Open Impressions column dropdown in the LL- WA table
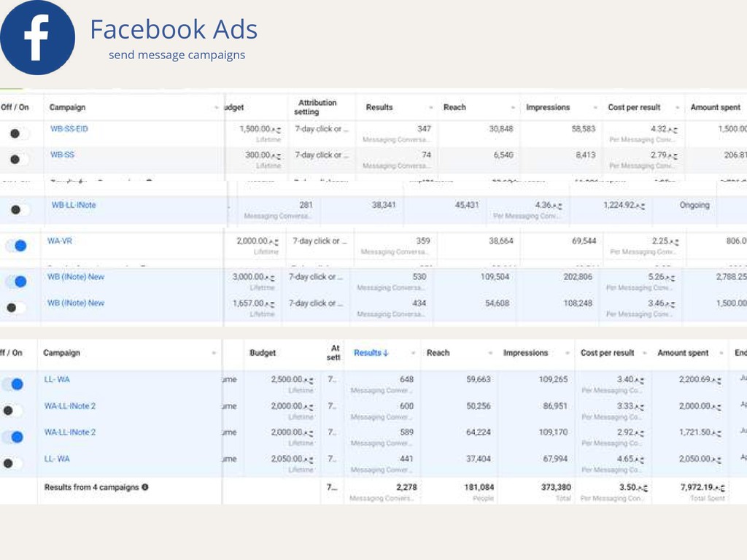This screenshot has width=747, height=560. click(568, 353)
